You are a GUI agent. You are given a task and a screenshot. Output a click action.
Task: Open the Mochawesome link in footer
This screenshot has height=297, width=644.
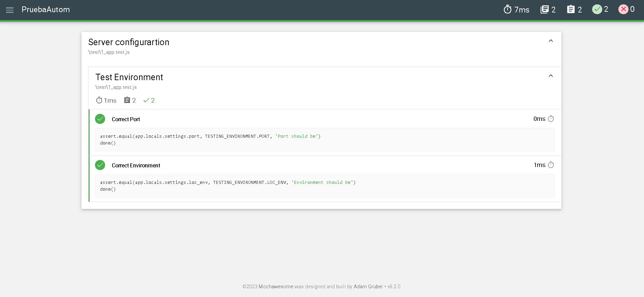click(276, 287)
